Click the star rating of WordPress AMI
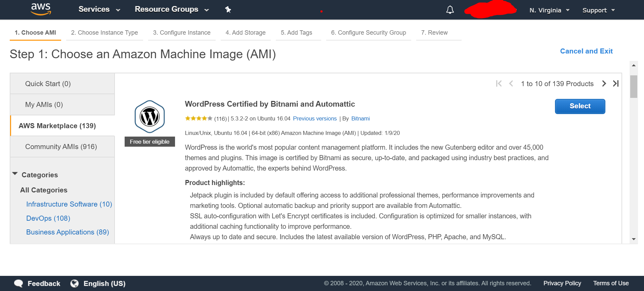The width and height of the screenshot is (644, 291). pos(199,118)
